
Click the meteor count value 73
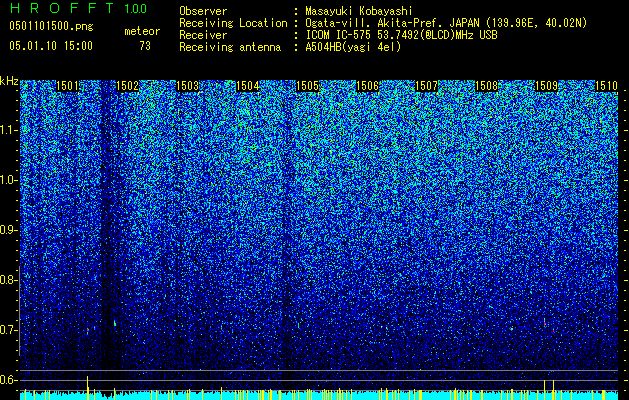145,46
